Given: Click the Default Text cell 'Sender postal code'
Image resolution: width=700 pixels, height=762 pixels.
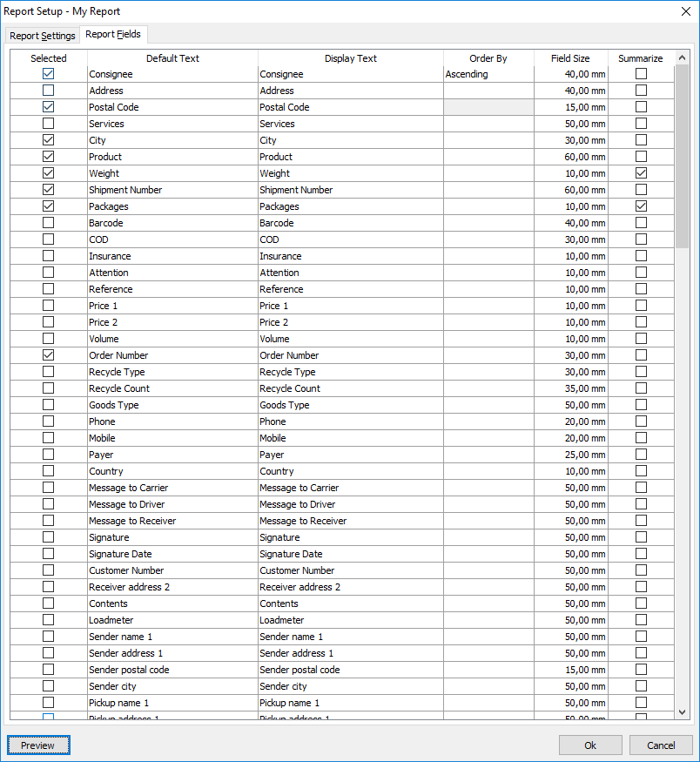Looking at the screenshot, I should [x=173, y=670].
